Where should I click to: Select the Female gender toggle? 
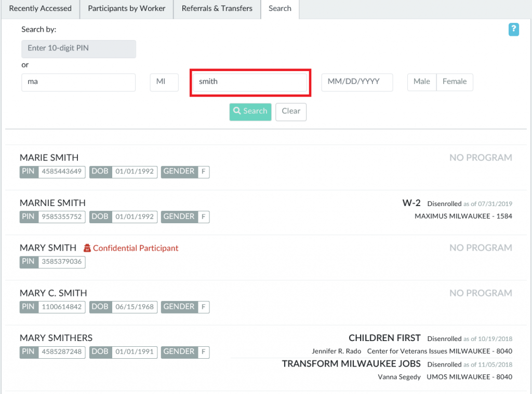(x=455, y=82)
